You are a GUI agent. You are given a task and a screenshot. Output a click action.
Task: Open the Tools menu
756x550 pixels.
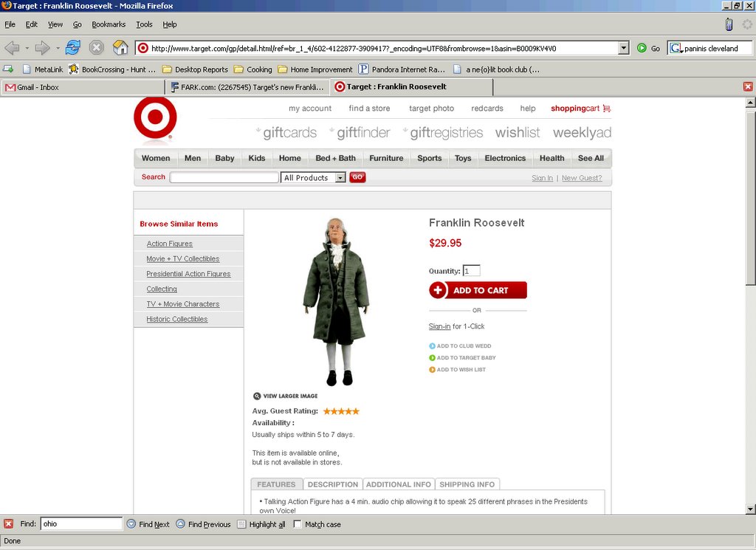click(x=144, y=24)
